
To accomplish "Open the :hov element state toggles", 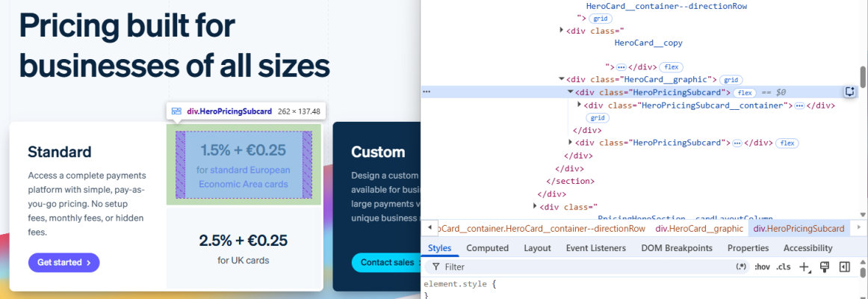I will (762, 267).
